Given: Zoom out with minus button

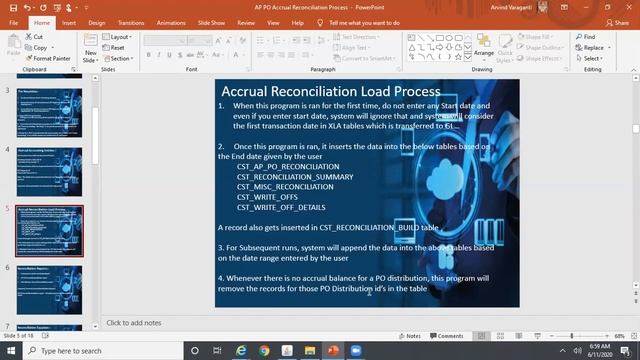Looking at the screenshot, I should (x=551, y=336).
